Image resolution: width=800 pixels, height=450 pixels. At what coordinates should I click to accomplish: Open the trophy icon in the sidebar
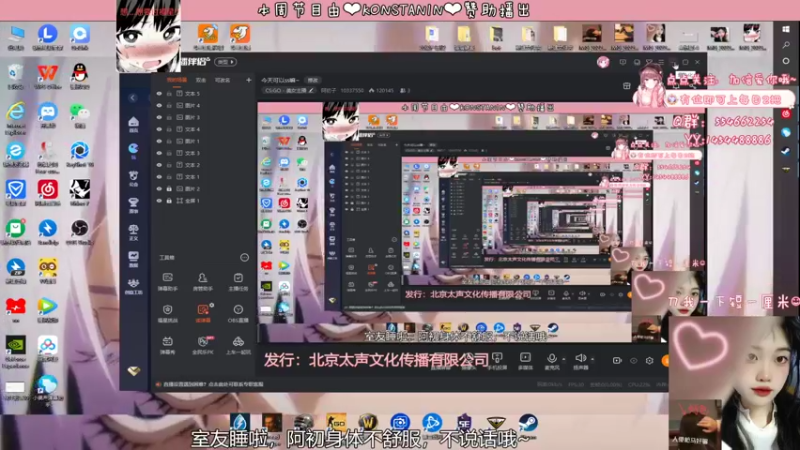coord(133,204)
